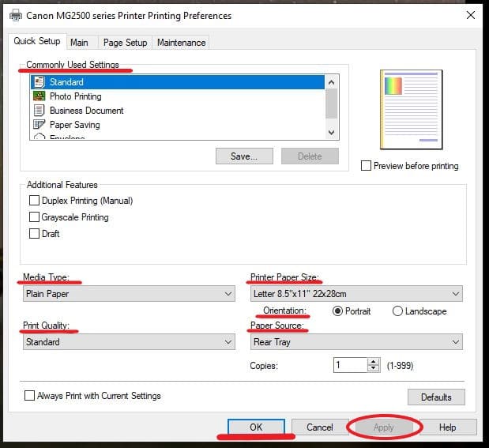Select Landscape orientation

click(397, 311)
